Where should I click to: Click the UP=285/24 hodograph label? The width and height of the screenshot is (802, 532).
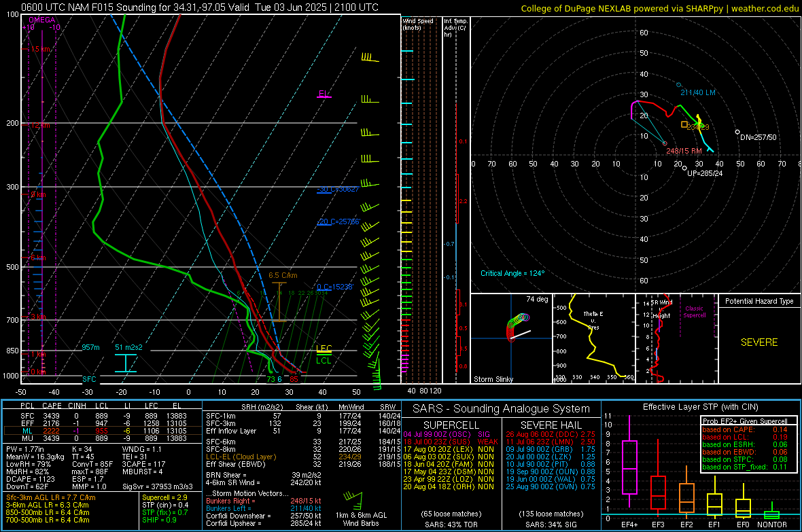coord(705,173)
